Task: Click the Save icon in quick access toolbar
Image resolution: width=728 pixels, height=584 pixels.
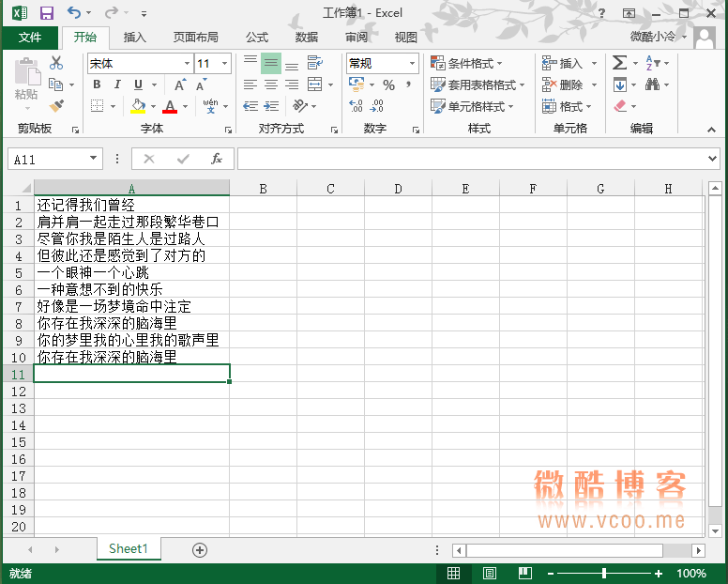Action: (47, 13)
